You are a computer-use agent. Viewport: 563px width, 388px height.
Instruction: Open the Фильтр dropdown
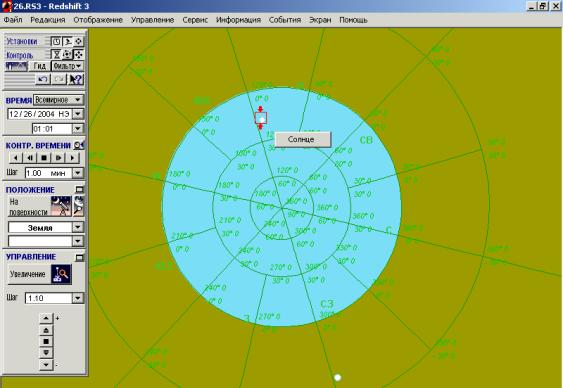pos(67,66)
